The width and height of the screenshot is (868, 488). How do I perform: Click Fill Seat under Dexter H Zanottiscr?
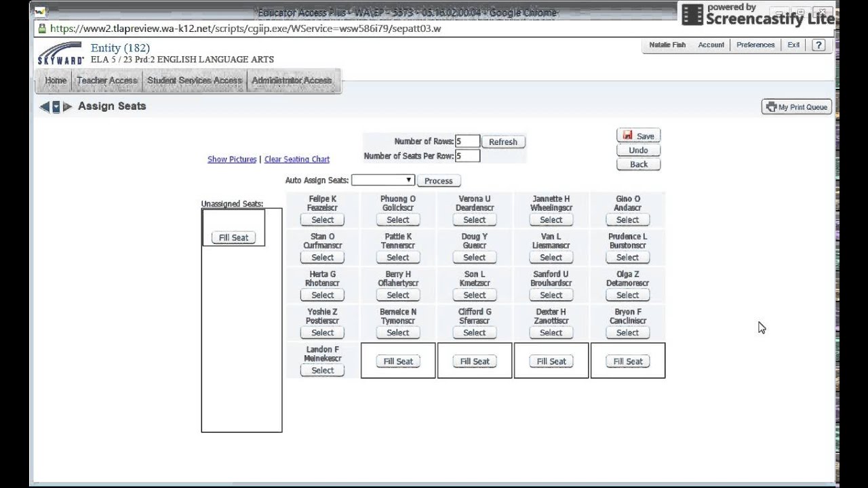point(551,362)
